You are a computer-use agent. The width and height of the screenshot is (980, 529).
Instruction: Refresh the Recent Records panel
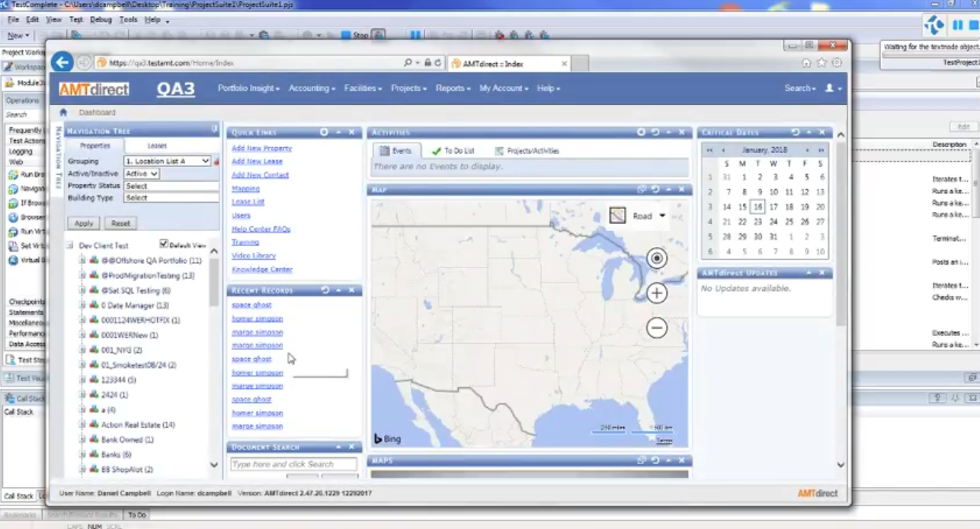click(x=325, y=290)
